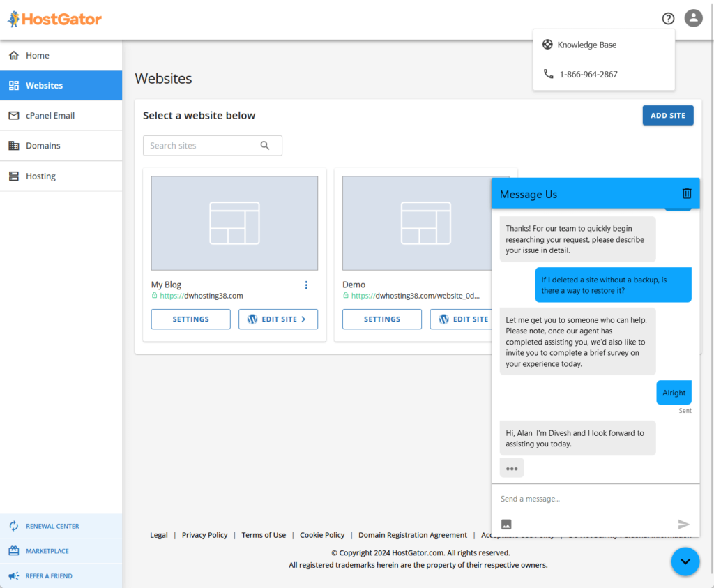
Task: Click the 'Thanks! For our team' chat message
Action: pos(577,239)
